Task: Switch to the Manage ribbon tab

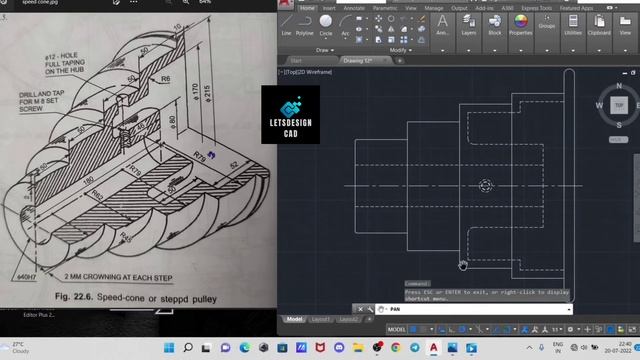Action: (433, 8)
